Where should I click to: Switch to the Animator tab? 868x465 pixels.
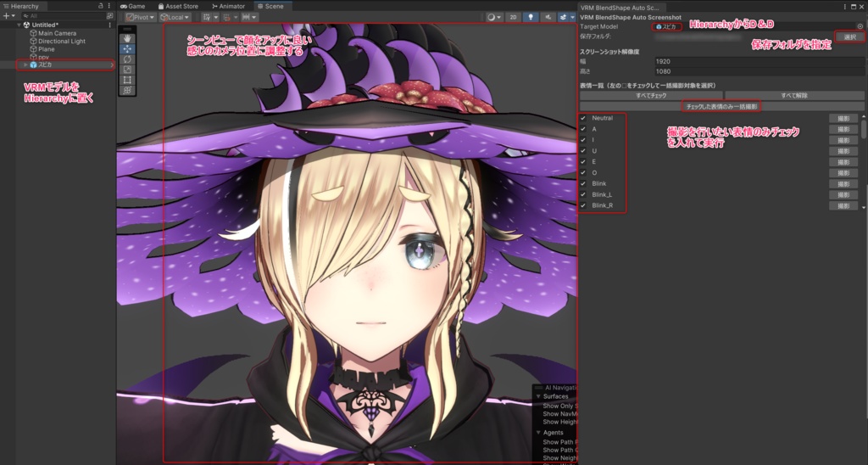click(x=228, y=6)
